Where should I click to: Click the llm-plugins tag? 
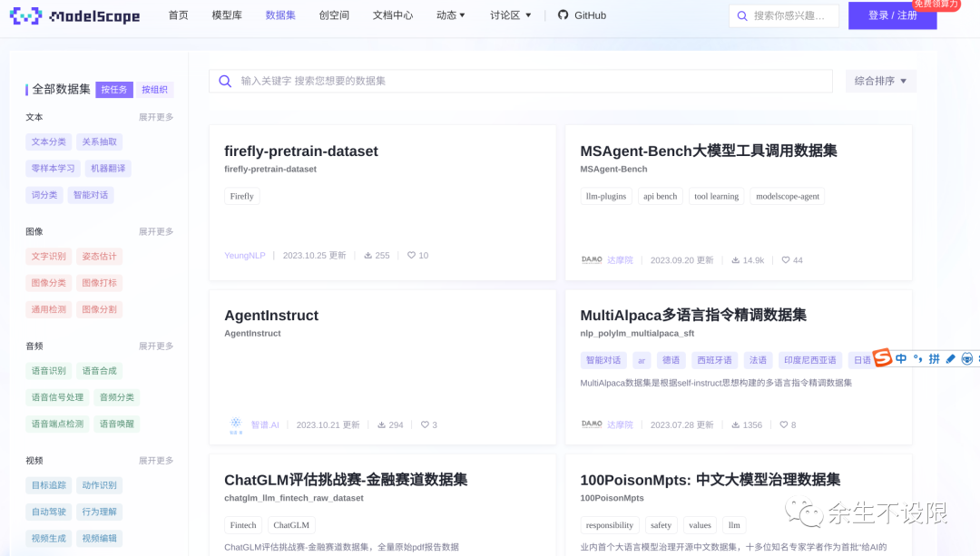point(605,196)
